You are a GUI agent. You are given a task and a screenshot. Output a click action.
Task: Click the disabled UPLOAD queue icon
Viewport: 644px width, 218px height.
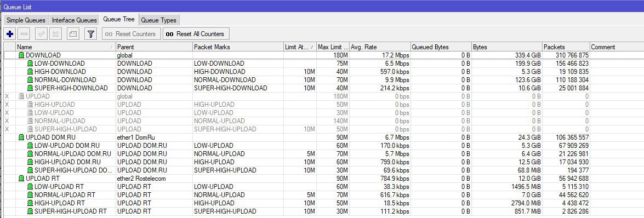(x=21, y=96)
